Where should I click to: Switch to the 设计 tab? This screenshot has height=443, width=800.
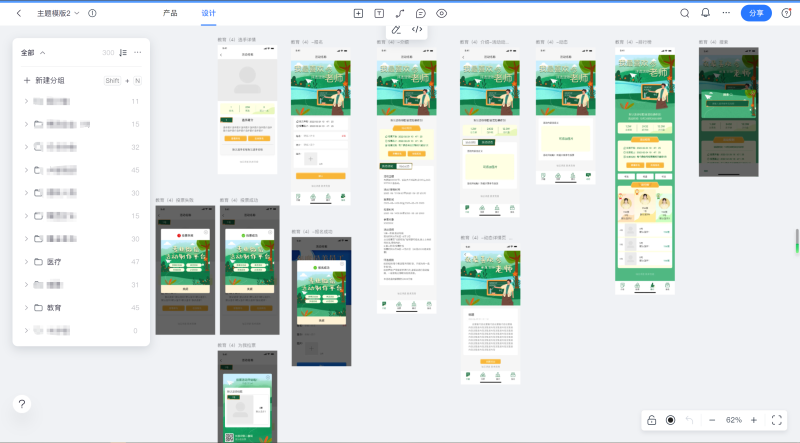tap(208, 13)
